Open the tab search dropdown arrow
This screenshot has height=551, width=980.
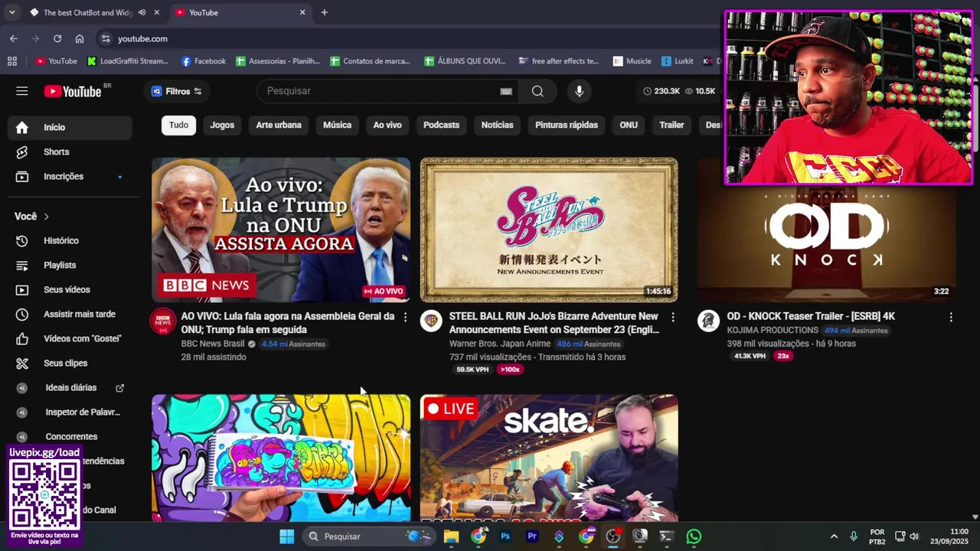coord(11,12)
